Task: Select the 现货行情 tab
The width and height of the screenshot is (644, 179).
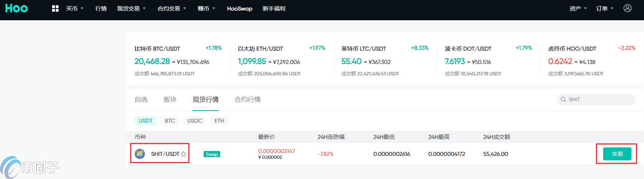Action: pyautogui.click(x=206, y=100)
